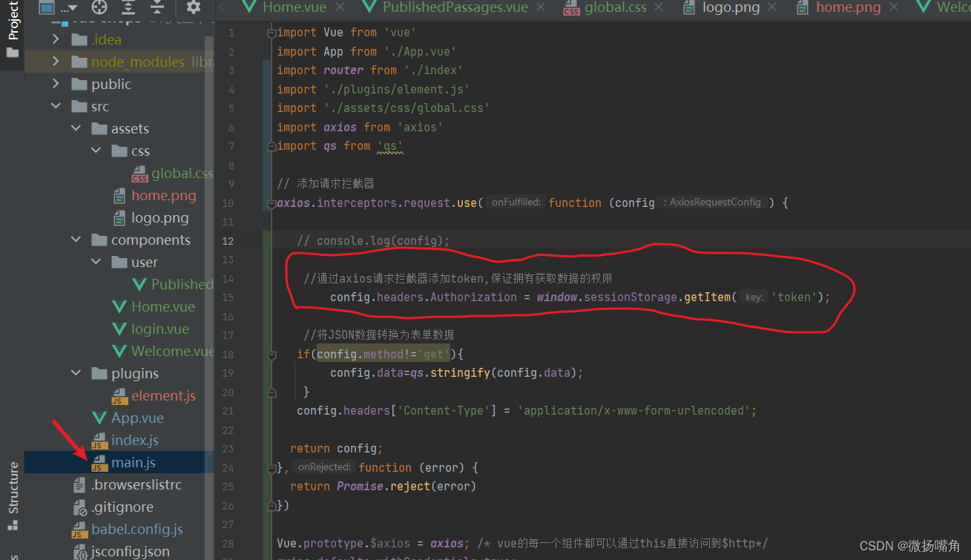Click line number 12 in the gutter

click(227, 240)
